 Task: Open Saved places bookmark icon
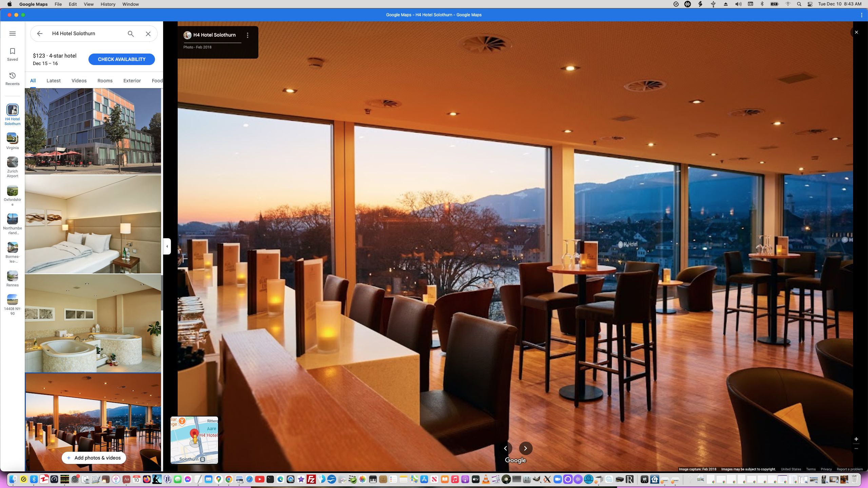(x=13, y=54)
